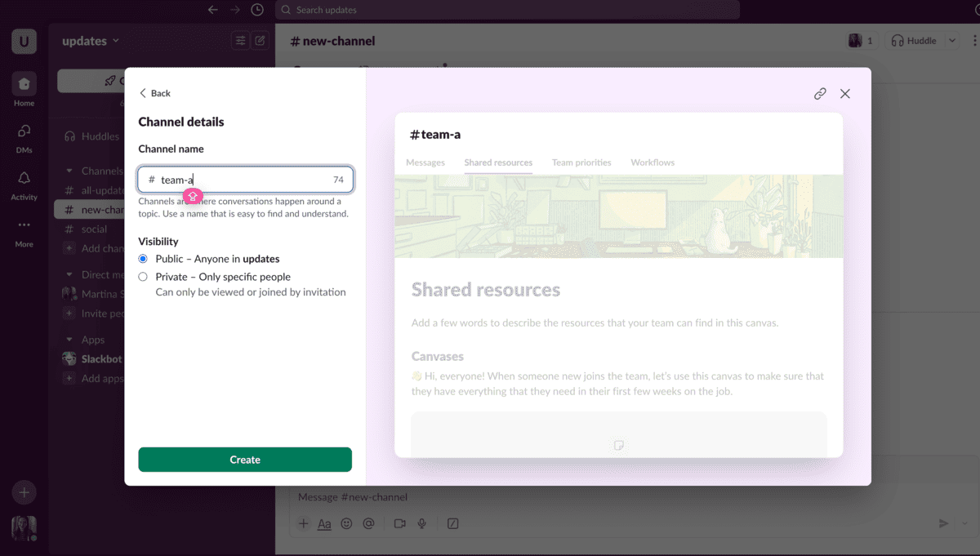Viewport: 980px width, 556px height.
Task: Open the emoji picker in the message composer
Action: point(346,523)
